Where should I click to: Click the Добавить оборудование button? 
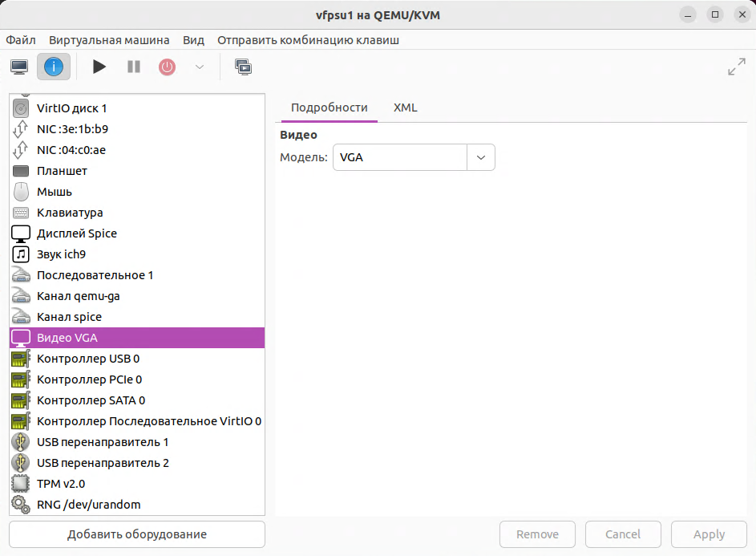pyautogui.click(x=137, y=534)
